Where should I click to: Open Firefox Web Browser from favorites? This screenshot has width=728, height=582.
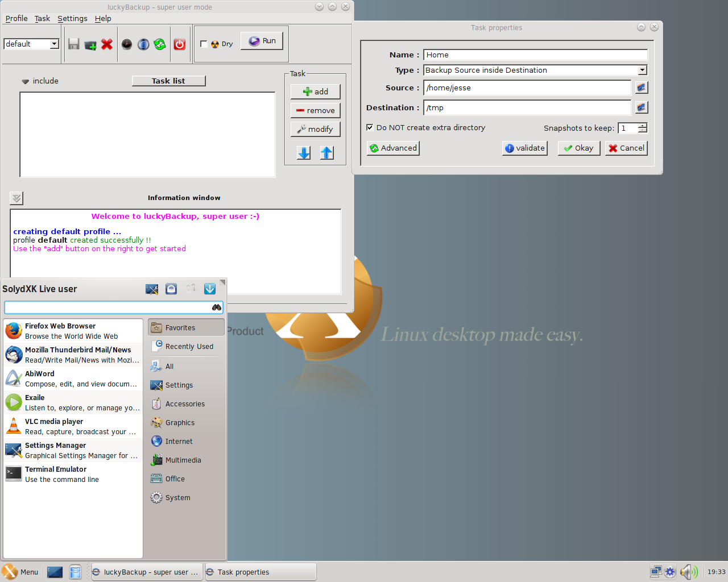(73, 331)
